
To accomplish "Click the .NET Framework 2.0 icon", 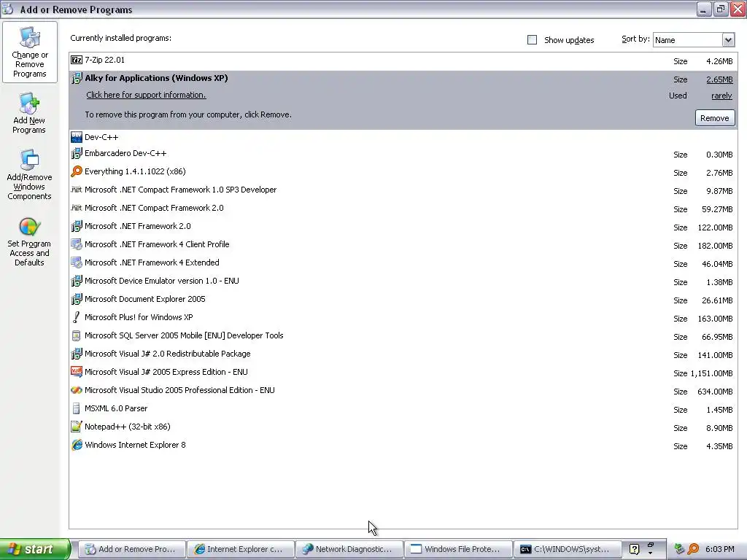I will [76, 226].
